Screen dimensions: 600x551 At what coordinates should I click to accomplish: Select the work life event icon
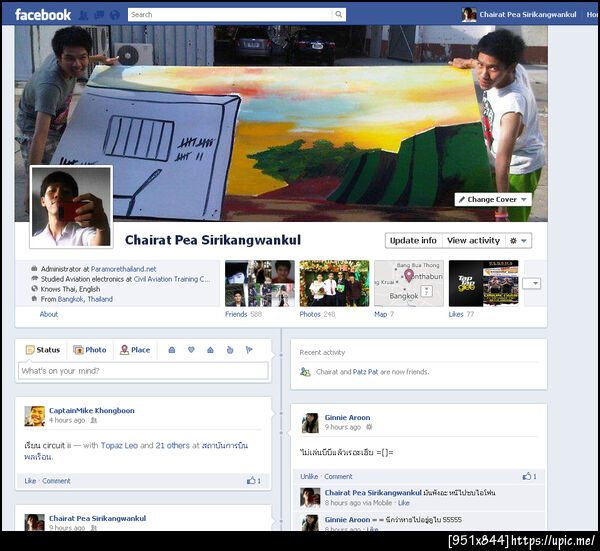click(x=172, y=350)
